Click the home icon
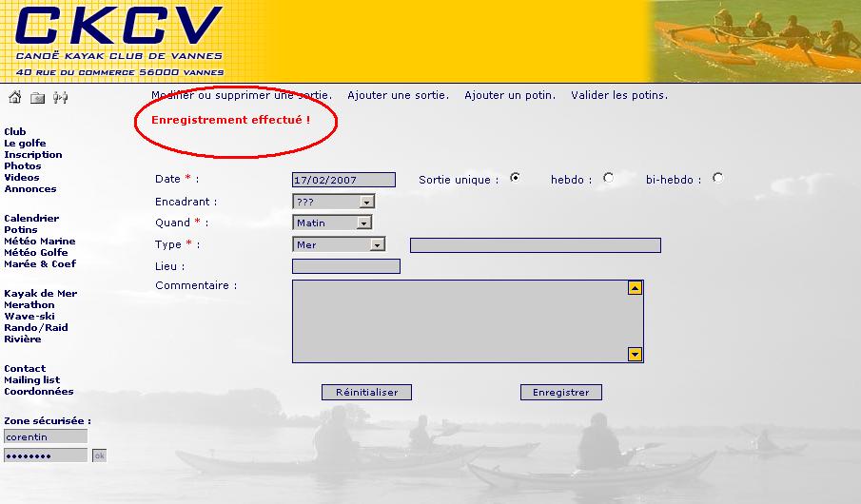 14,97
